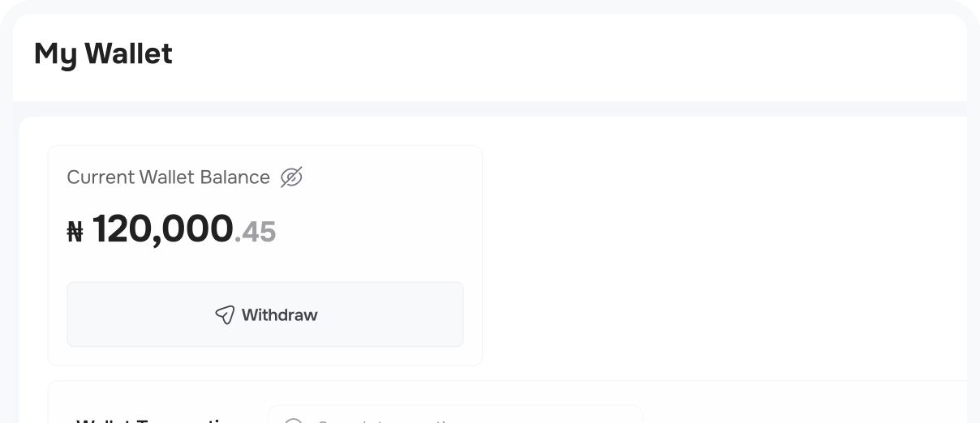Image resolution: width=980 pixels, height=423 pixels.
Task: Click the word "Current" in card label
Action: click(x=101, y=177)
